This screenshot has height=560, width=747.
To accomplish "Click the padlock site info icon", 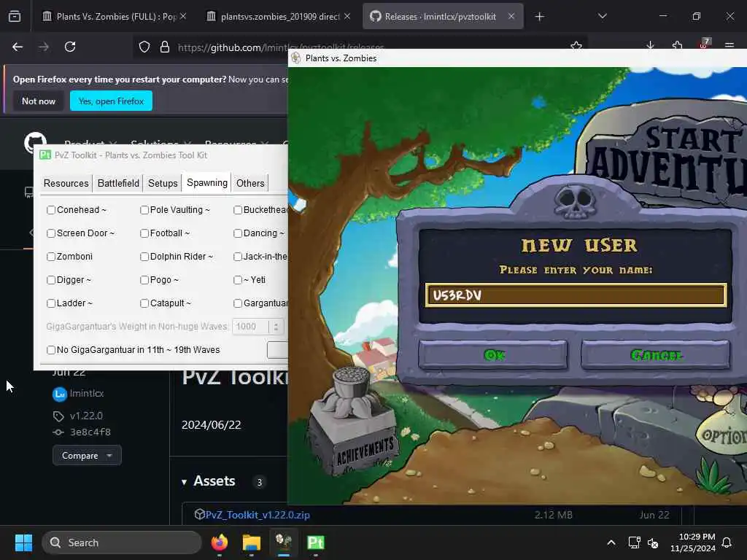I will [x=165, y=47].
